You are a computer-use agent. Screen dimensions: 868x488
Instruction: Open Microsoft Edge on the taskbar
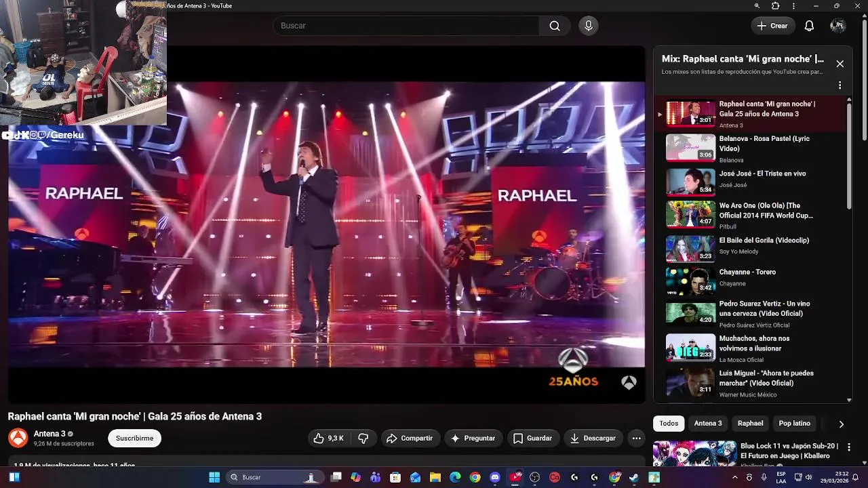click(x=455, y=477)
